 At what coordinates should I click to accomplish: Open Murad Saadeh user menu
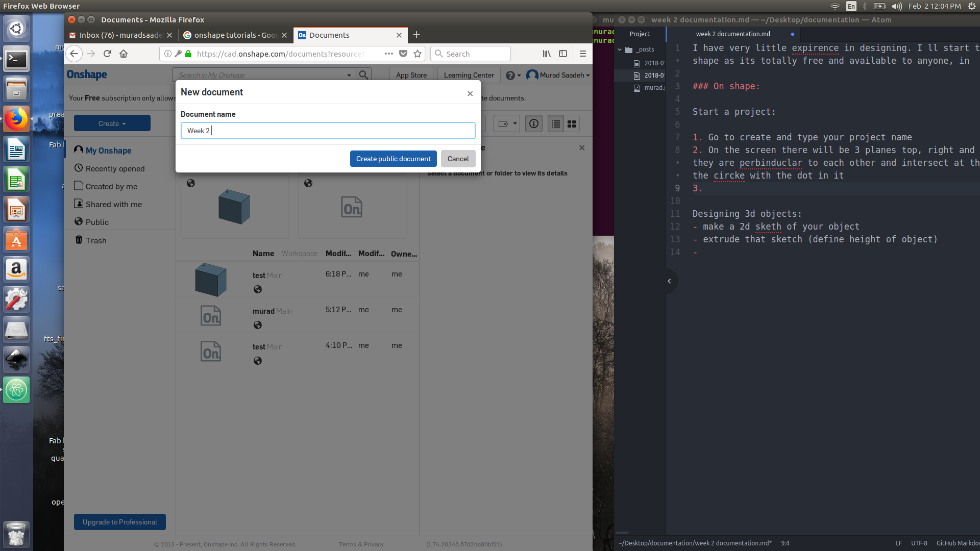tap(558, 75)
